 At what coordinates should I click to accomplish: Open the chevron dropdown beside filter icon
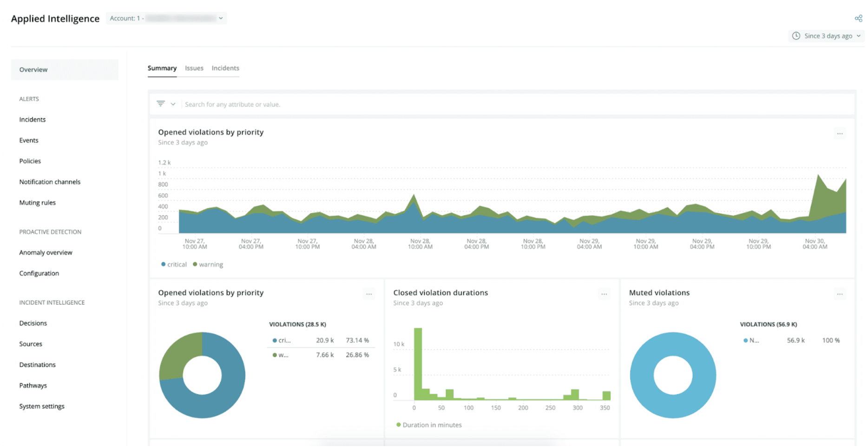172,104
